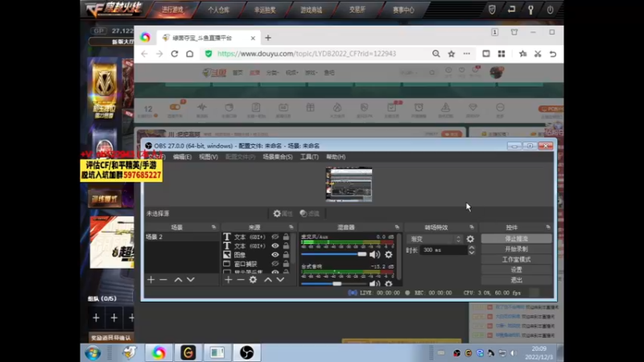Go to browser home page
This screenshot has height=362, width=644.
190,54
